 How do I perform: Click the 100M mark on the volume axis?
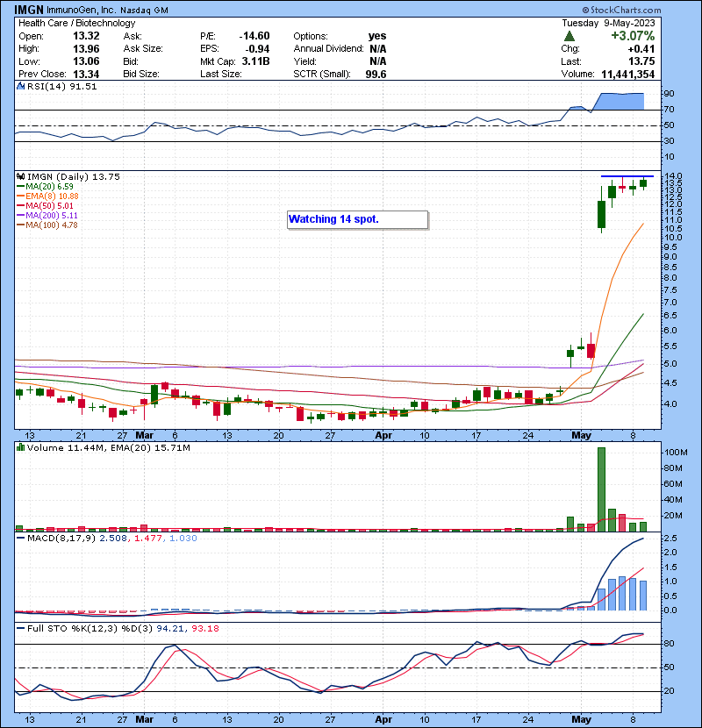click(x=677, y=453)
